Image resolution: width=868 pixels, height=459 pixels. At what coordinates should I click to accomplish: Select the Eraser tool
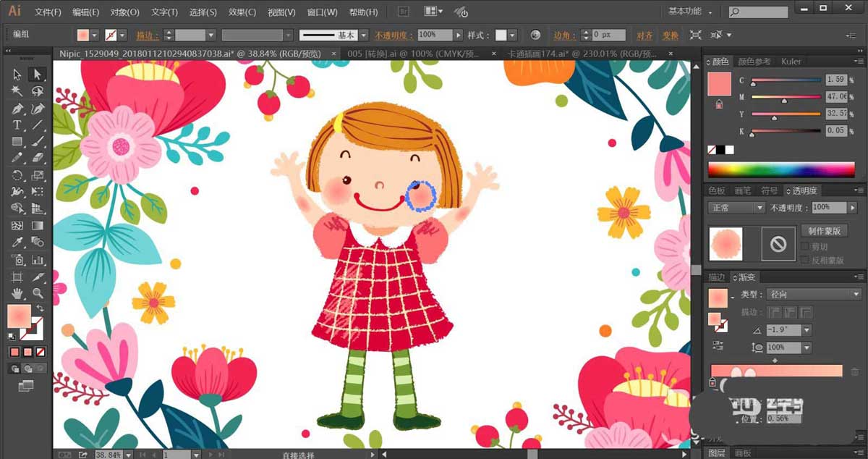38,158
